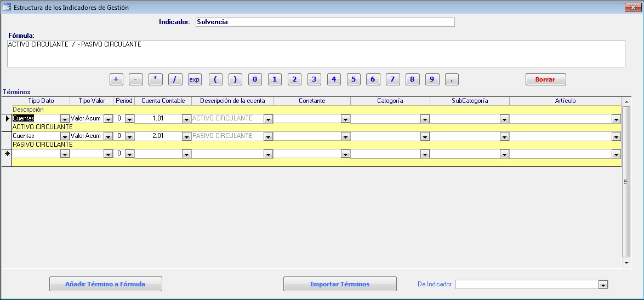Click the Categoría column header
Image resolution: width=644 pixels, height=300 pixels.
[x=390, y=101]
